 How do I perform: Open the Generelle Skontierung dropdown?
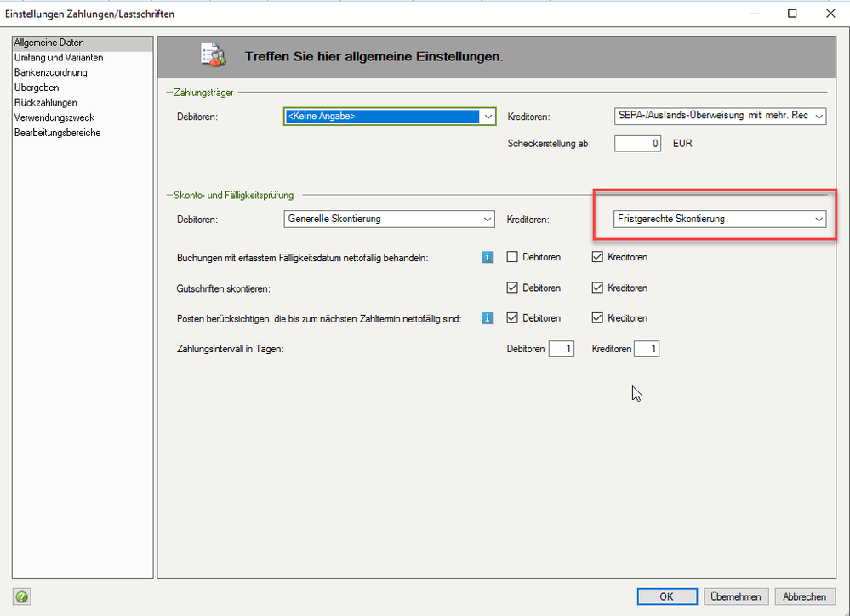(390, 219)
